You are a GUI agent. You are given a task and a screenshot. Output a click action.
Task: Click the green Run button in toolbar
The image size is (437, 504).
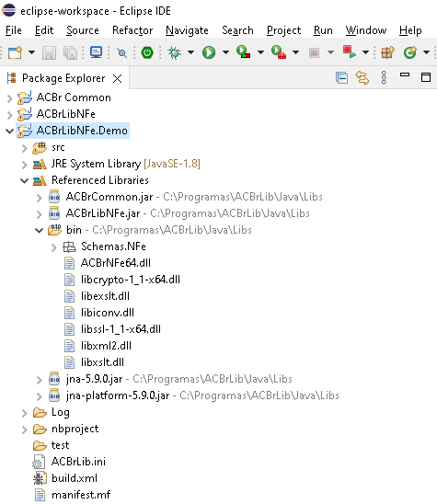coord(209,52)
